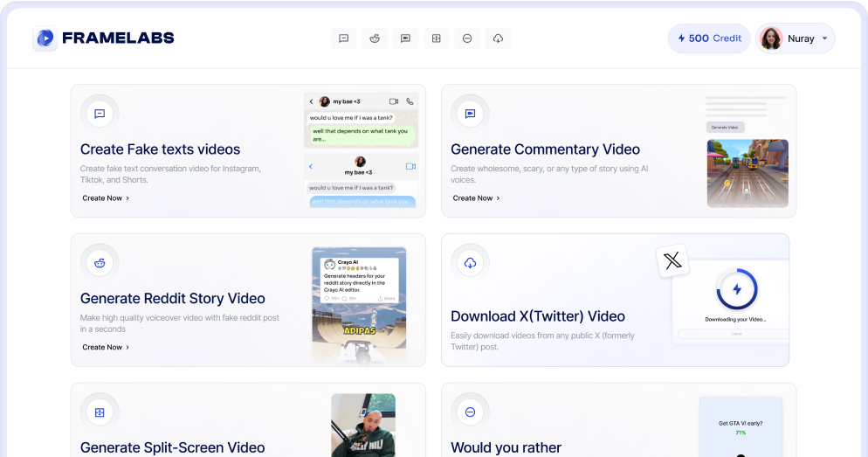Open the Generate Reddit Story Video heading
This screenshot has height=457, width=868.
pos(172,298)
